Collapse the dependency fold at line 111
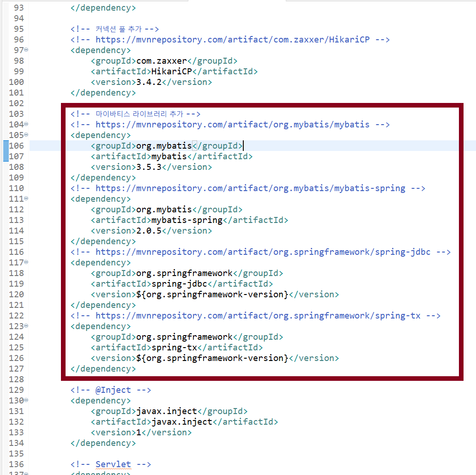Image resolution: width=476 pixels, height=475 pixels. pyautogui.click(x=26, y=198)
